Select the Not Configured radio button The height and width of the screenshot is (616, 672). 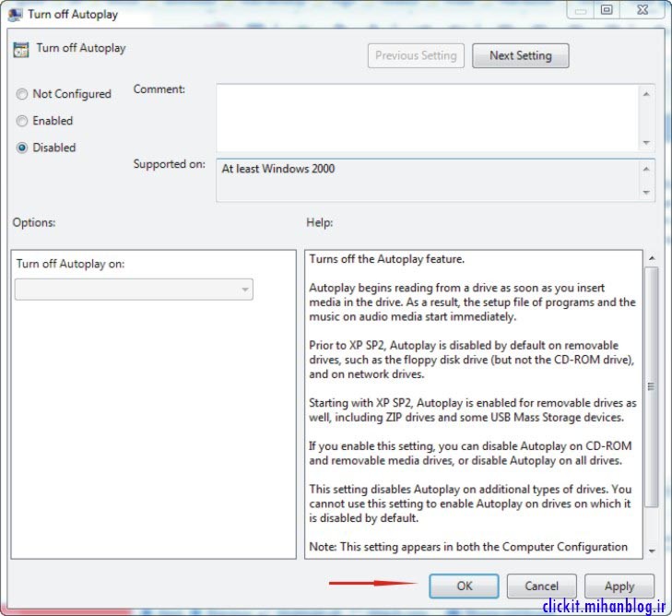[x=22, y=94]
